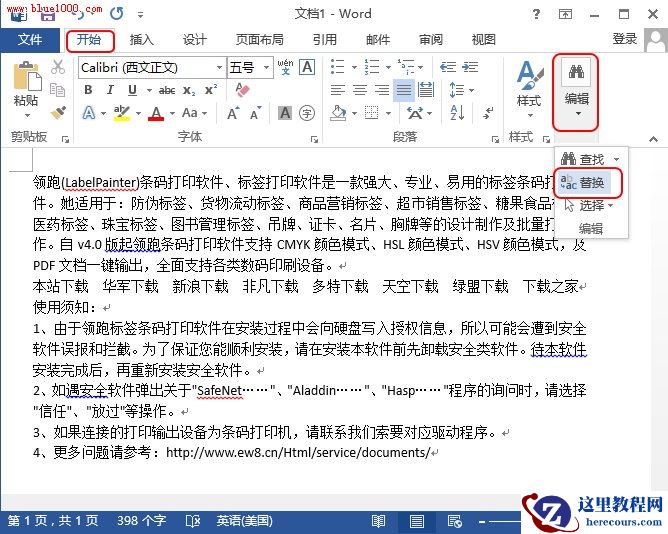Select the Format Painter brush
The height and width of the screenshot is (534, 668).
pyautogui.click(x=58, y=113)
